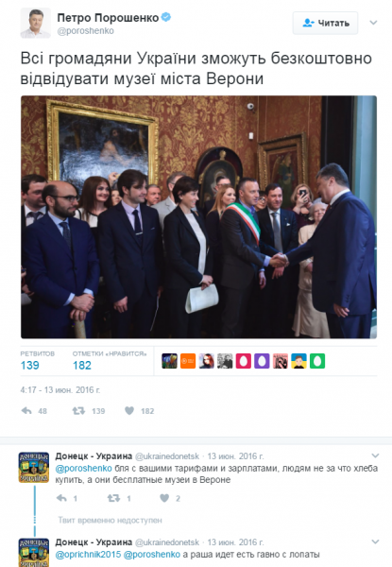Open the Ukrainian flag avatar liker
This screenshot has width=392, height=567.
click(298, 361)
